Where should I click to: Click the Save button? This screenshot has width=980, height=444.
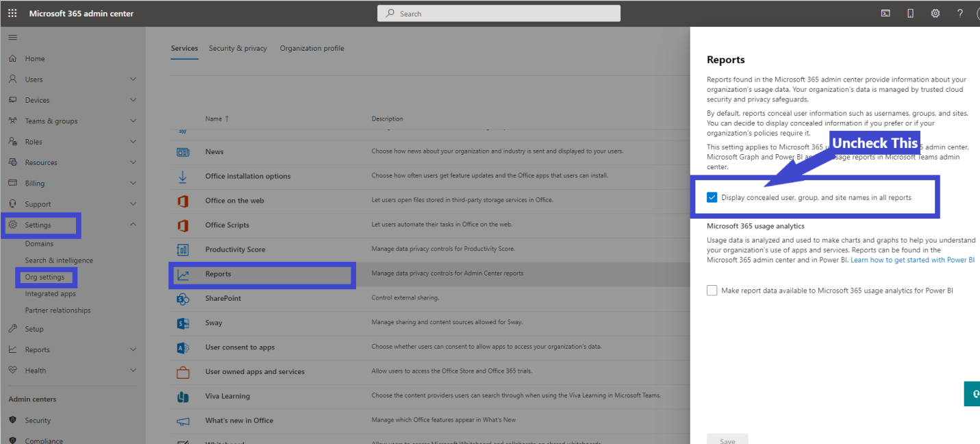point(727,439)
